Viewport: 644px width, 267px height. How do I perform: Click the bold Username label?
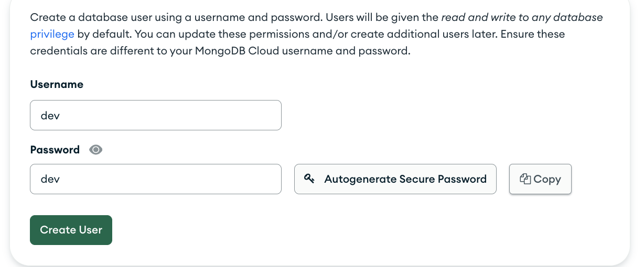coord(57,84)
